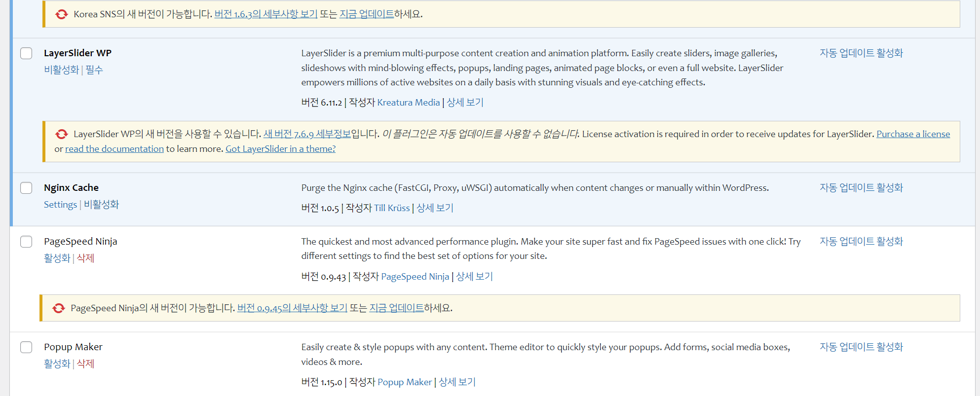Enable auto-updates for Nginx Cache
The height and width of the screenshot is (396, 980).
point(861,187)
